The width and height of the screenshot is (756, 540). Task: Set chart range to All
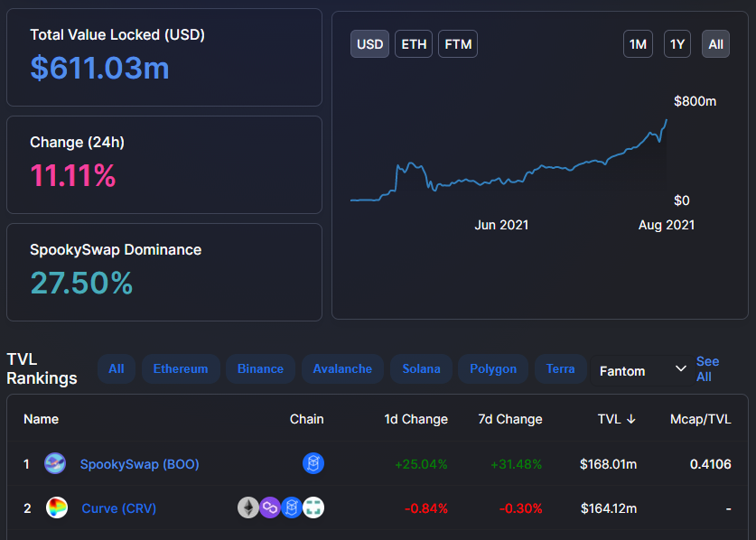coord(715,44)
